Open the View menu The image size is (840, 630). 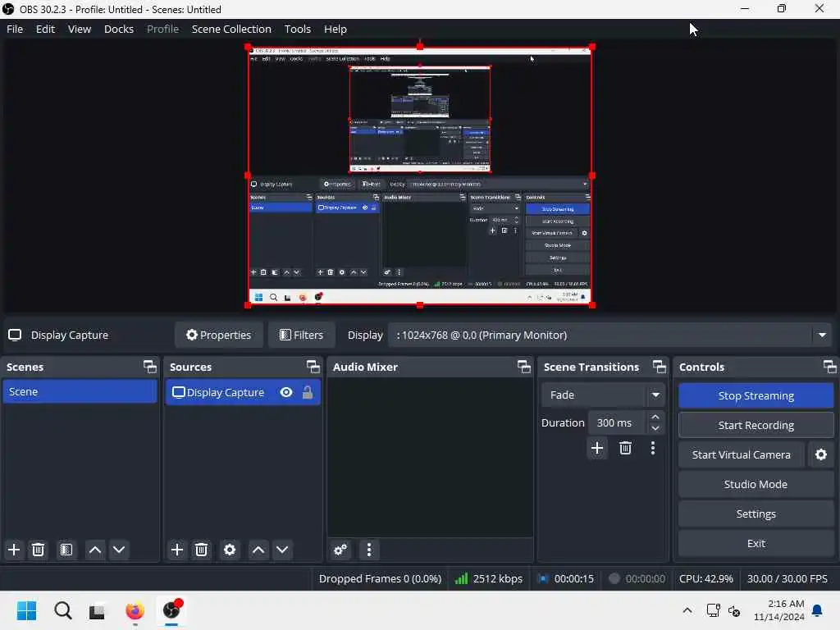click(x=80, y=29)
